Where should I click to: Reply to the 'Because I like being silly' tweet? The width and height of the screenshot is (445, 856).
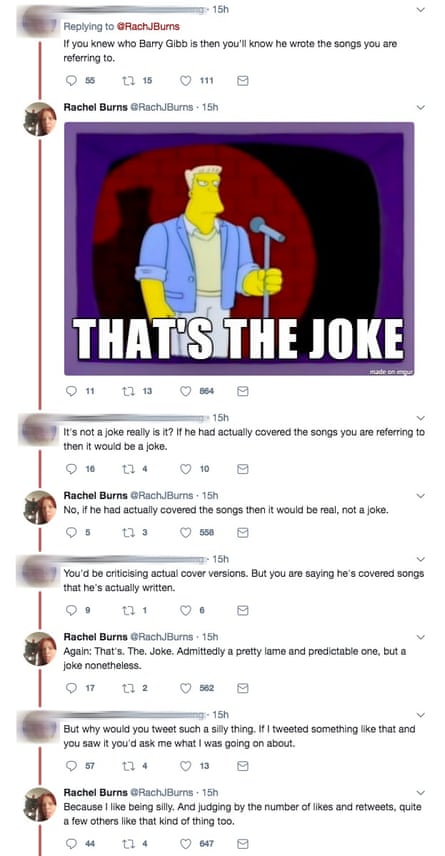pos(71,843)
